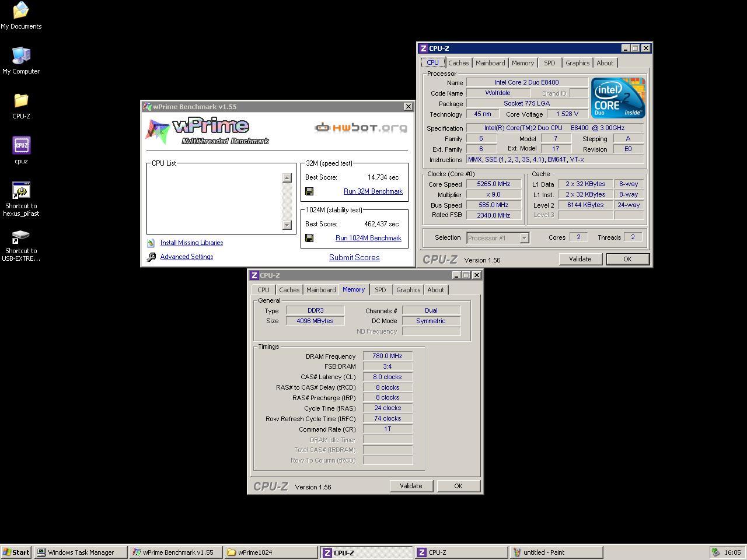
Task: Switch to untitled - Paint in taskbar
Action: pyautogui.click(x=557, y=552)
